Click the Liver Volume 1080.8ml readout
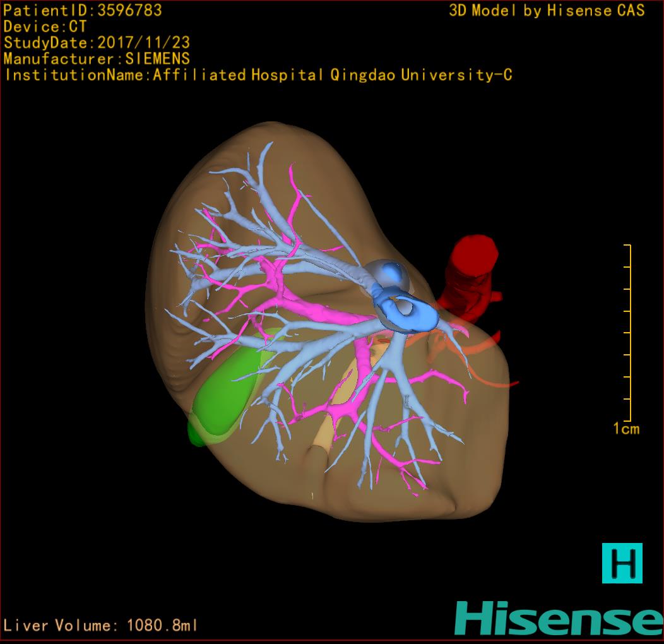 (x=101, y=626)
